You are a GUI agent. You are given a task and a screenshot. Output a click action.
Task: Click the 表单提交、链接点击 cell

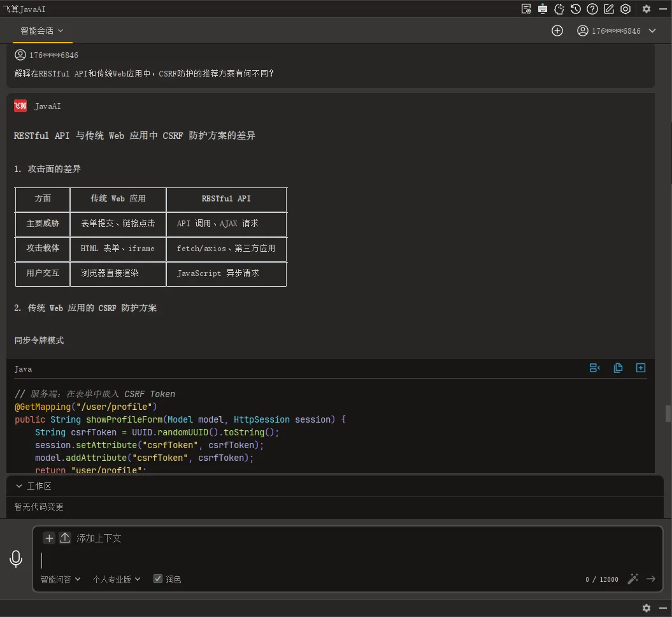(118, 223)
